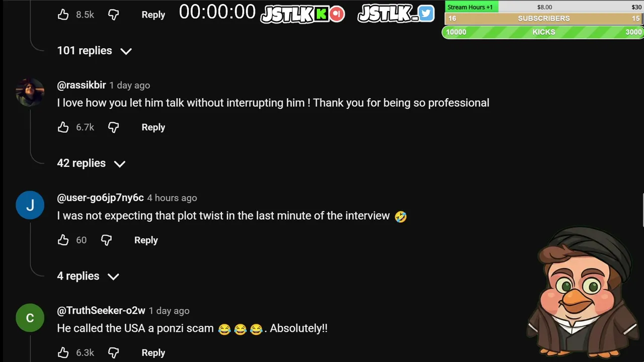This screenshot has height=362, width=644.
Task: Like the comment about the plot twist
Action: pos(63,240)
